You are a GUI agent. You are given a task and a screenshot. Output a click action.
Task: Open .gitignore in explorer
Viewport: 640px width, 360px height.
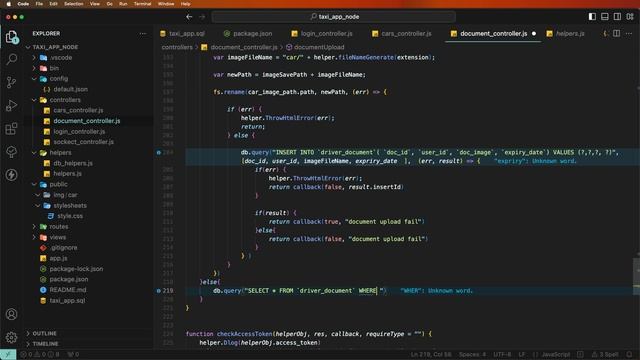63,248
